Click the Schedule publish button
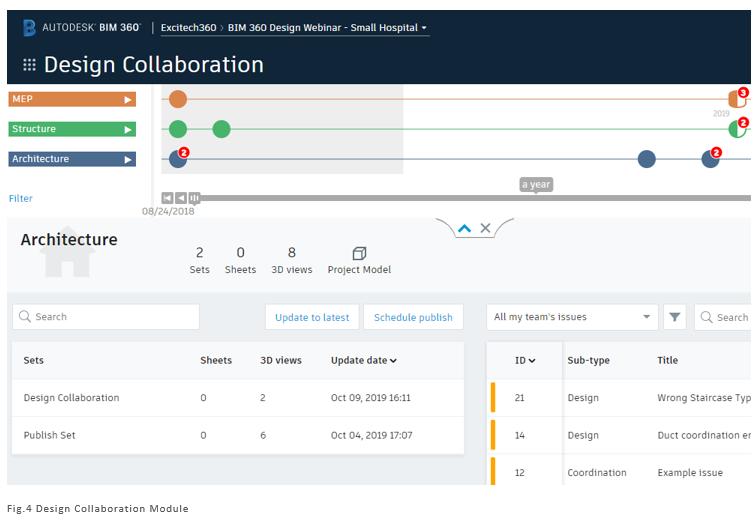Screen dimensions: 751x525 [413, 317]
